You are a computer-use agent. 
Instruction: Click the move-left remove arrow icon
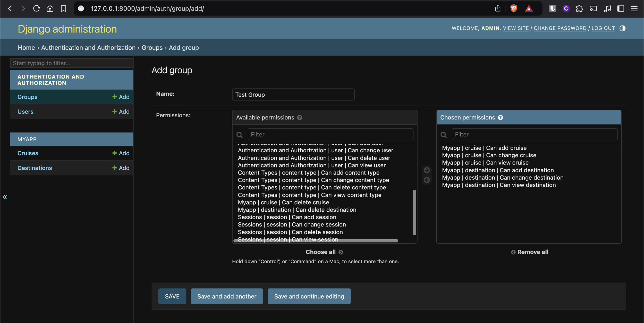427,180
